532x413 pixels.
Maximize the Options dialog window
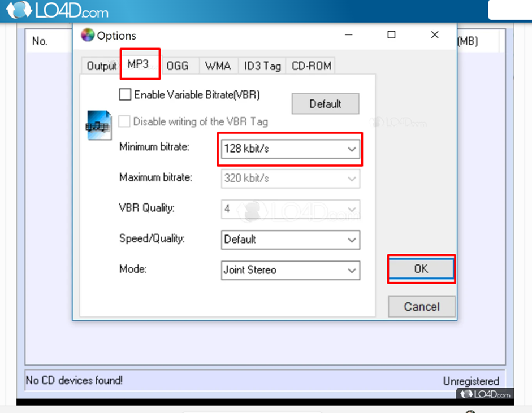[x=391, y=35]
